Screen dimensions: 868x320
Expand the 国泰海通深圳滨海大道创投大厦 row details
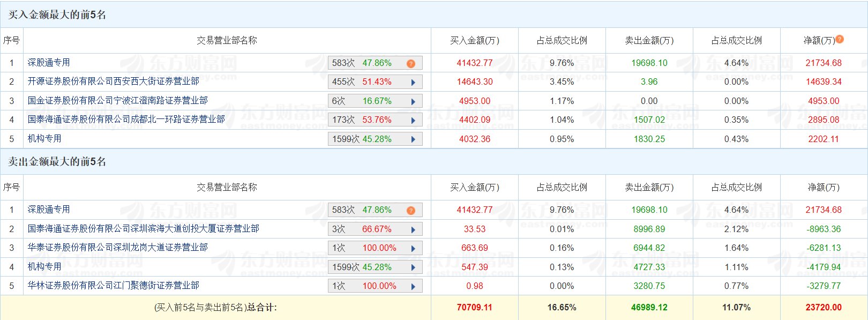tap(413, 230)
